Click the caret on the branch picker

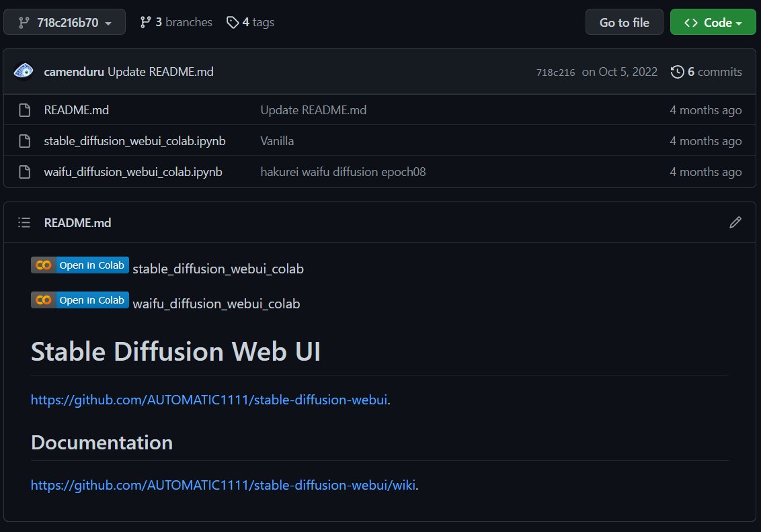pos(109,21)
